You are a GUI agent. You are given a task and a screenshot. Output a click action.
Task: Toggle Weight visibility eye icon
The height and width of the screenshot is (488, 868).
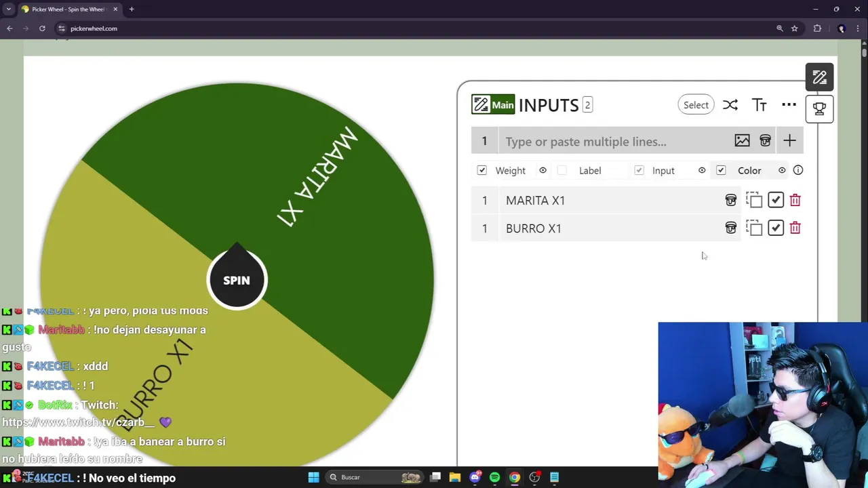(x=542, y=170)
